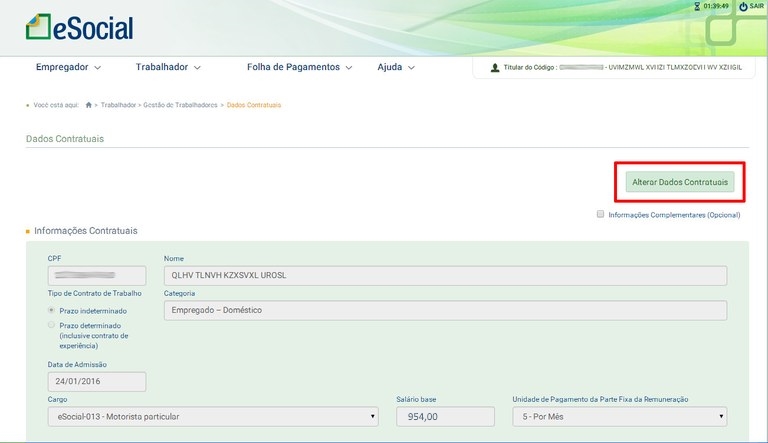Click the Data de Admissão field
This screenshot has width=768, height=443.
[96, 381]
